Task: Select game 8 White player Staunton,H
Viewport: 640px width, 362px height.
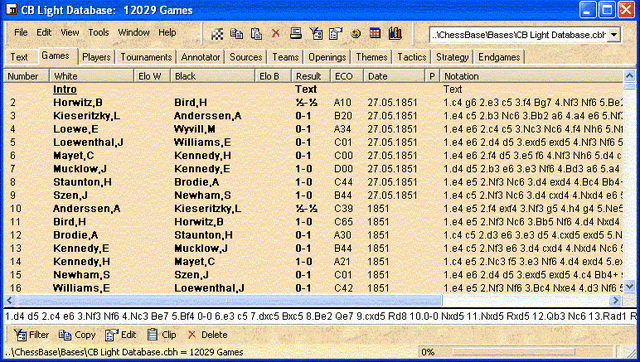Action: click(82, 182)
